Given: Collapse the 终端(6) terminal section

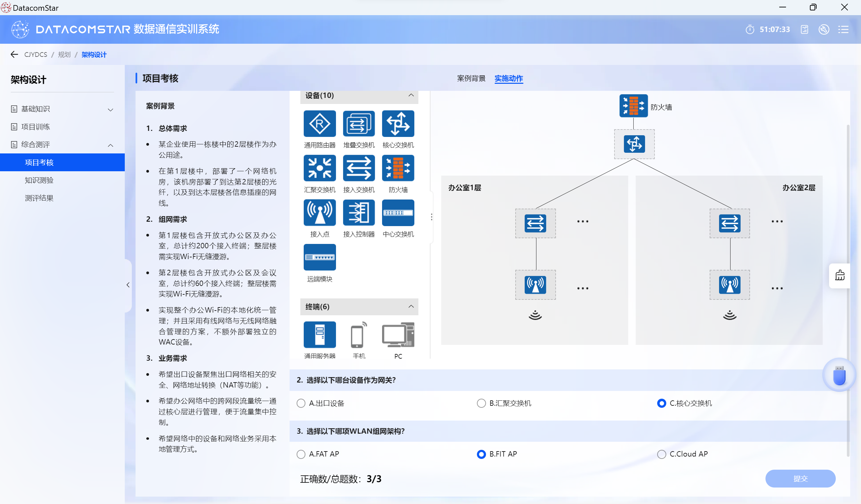Looking at the screenshot, I should pos(411,307).
